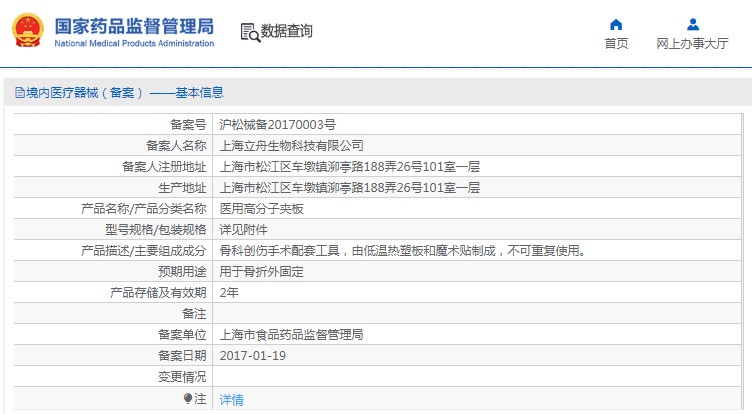The height and width of the screenshot is (414, 752).
Task: Open the 首页 navigation link
Action: point(616,44)
